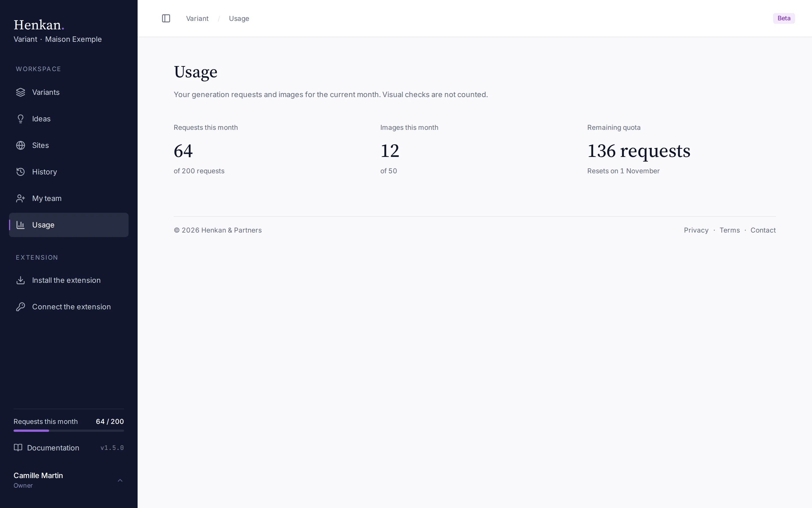This screenshot has height=508, width=812.
Task: Click the Usage bar chart icon
Action: pos(21,225)
